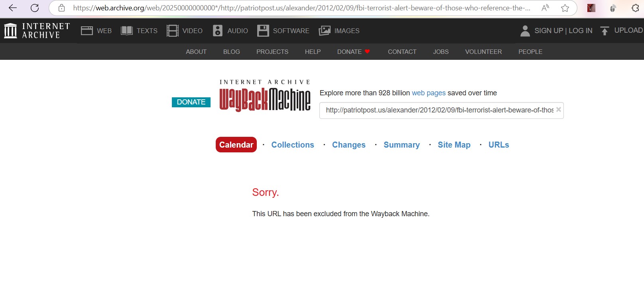Screen dimensions: 644x284
Task: Click the IMAGES label in the navbar
Action: [x=347, y=31]
